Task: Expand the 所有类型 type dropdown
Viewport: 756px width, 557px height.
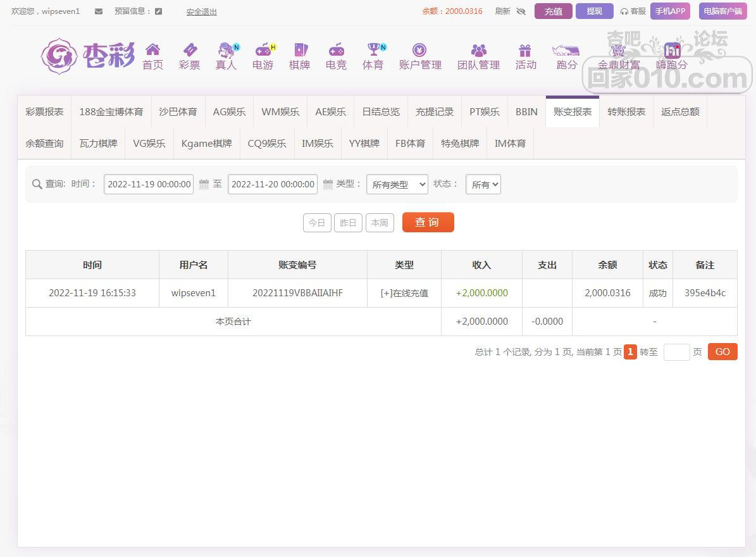Action: pyautogui.click(x=397, y=184)
